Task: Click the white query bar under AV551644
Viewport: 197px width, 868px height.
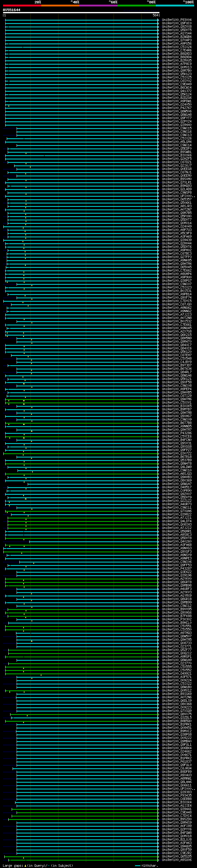Action: (81, 13)
